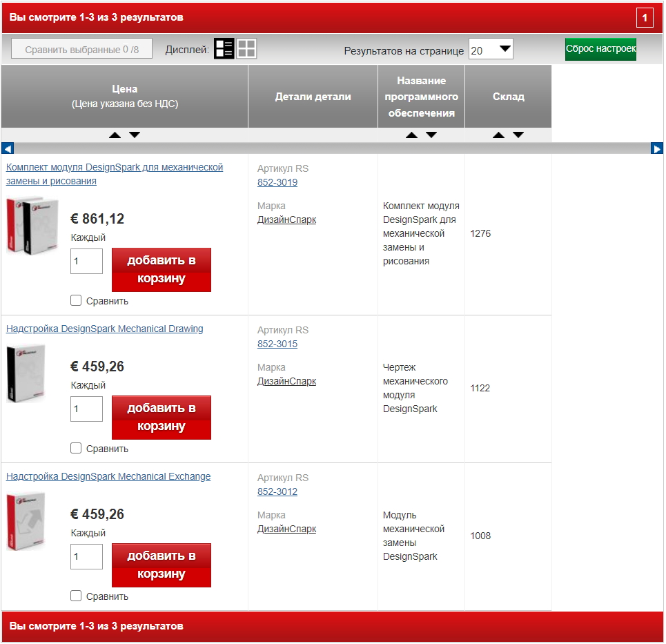
Task: Click Чертеж механического модуля DesignSpark cell
Action: (x=415, y=389)
